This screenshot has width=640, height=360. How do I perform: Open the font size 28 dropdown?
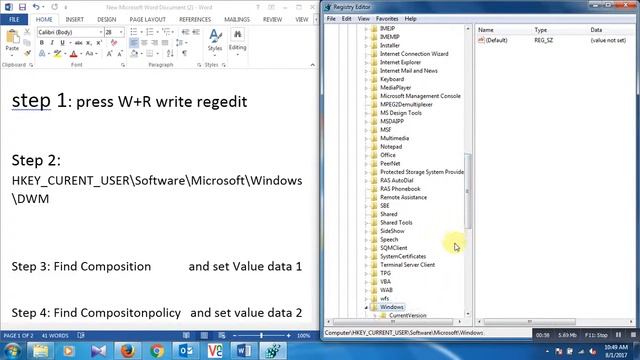(x=121, y=32)
